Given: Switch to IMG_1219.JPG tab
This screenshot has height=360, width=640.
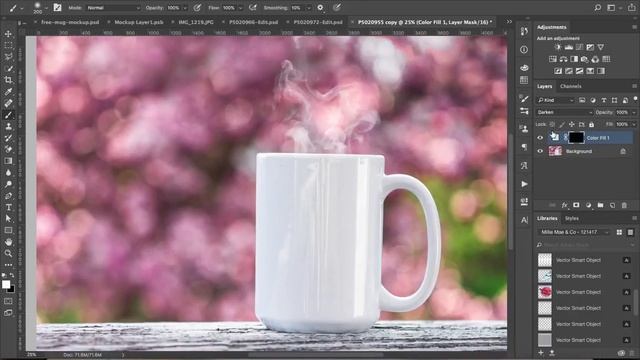Looking at the screenshot, I should pos(196,22).
